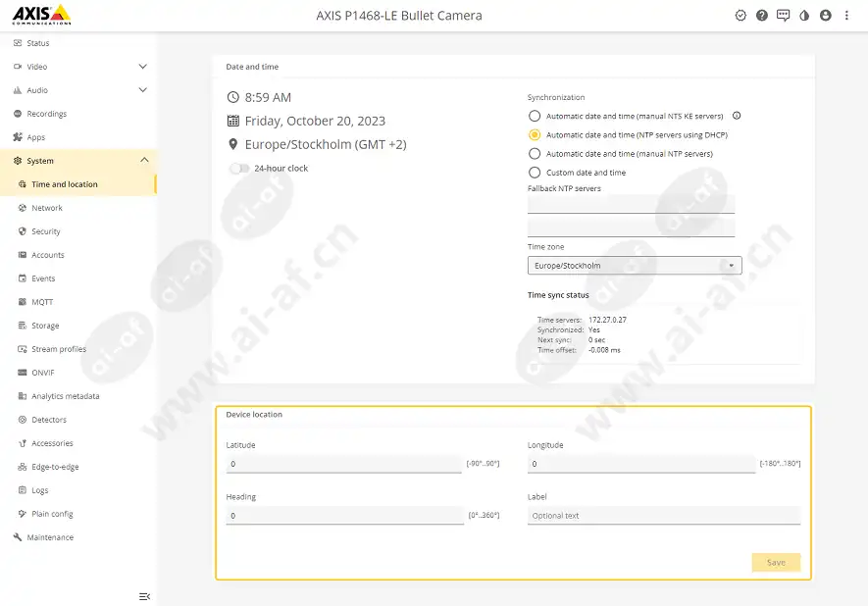Select Automatic date and time (manual NTS KE servers)
Image resolution: width=868 pixels, height=606 pixels.
pyautogui.click(x=535, y=117)
